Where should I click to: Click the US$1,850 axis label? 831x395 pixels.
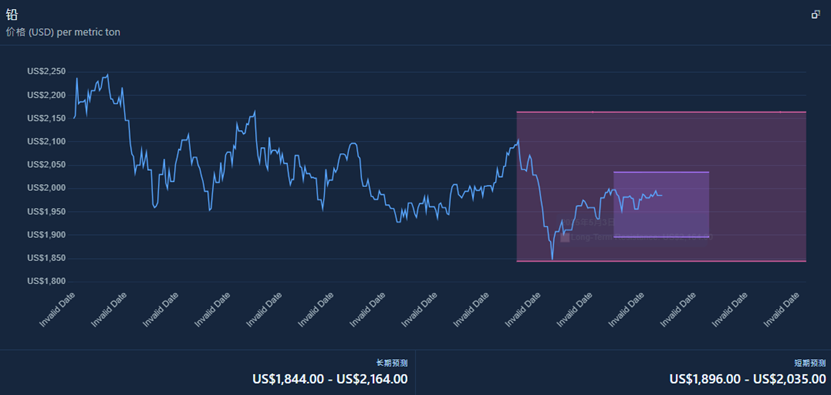point(47,258)
